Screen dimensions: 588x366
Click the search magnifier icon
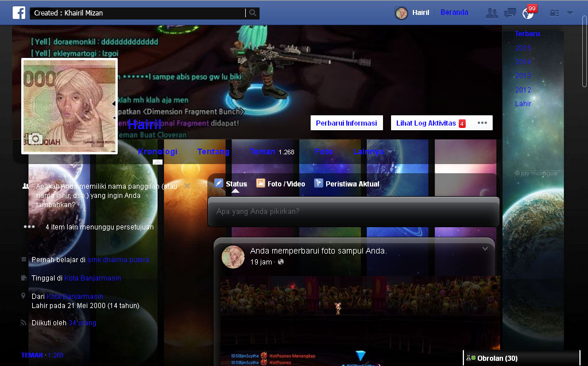point(253,13)
